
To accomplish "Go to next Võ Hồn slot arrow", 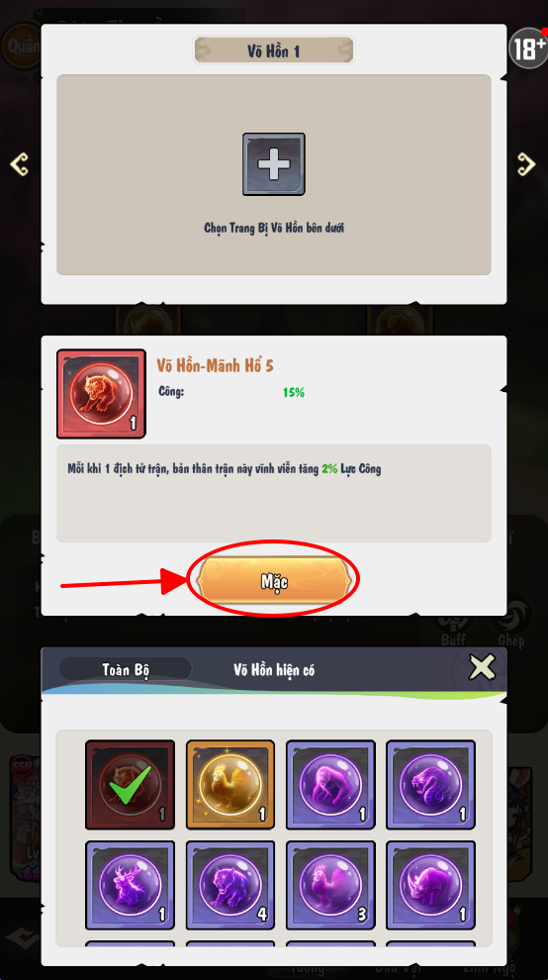I will click(526, 164).
